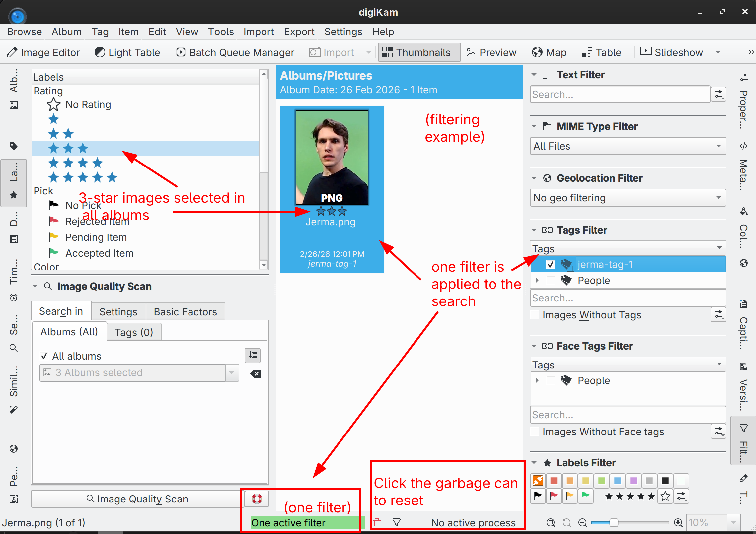Open the Tools menu
This screenshot has height=534, width=756.
221,32
